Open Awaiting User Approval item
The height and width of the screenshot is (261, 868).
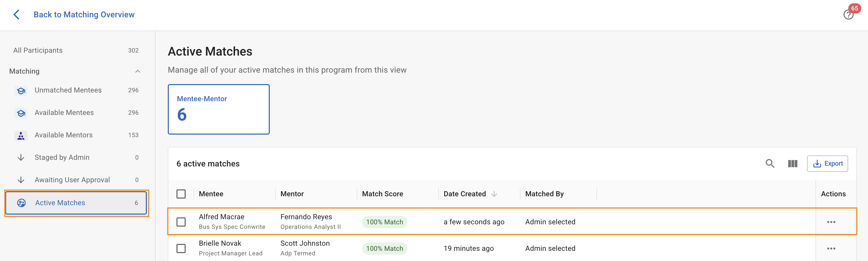[x=72, y=180]
